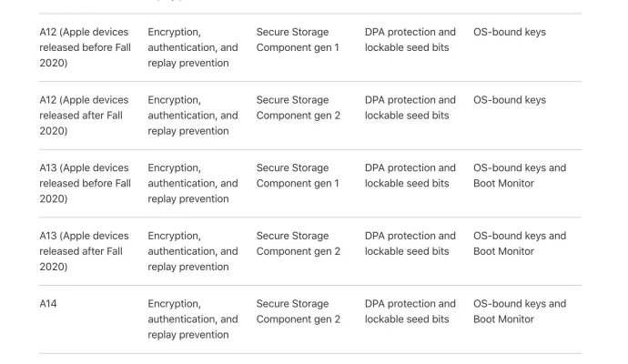This screenshot has height=364, width=628.
Task: Select 'Boot Monitor' text in A13 before-Fall row
Action: click(504, 184)
